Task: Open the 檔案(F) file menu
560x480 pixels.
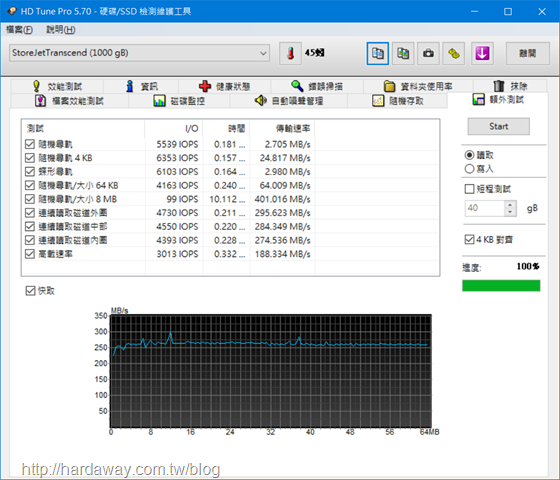Action: 19,30
